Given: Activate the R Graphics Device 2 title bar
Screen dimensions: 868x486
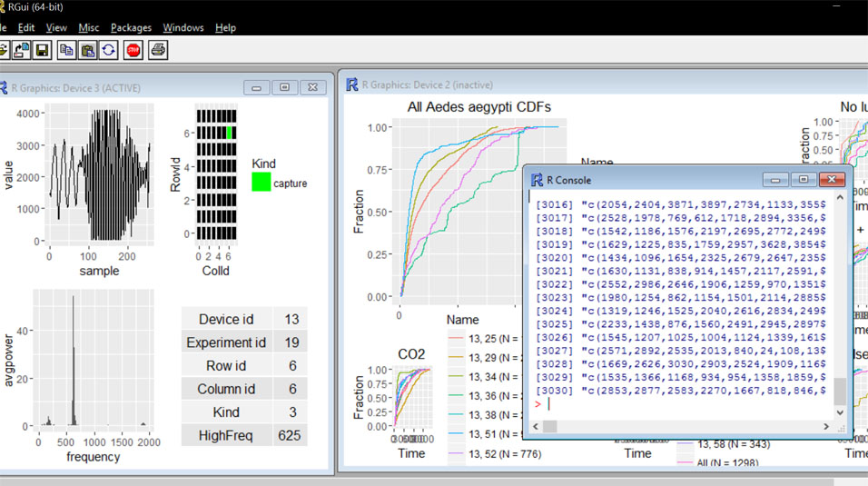Looking at the screenshot, I should 545,84.
